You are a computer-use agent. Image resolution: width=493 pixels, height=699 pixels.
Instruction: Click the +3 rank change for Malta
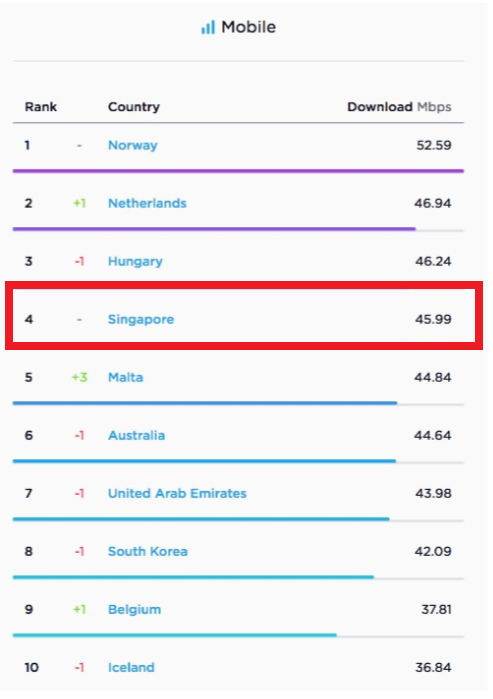pyautogui.click(x=79, y=378)
